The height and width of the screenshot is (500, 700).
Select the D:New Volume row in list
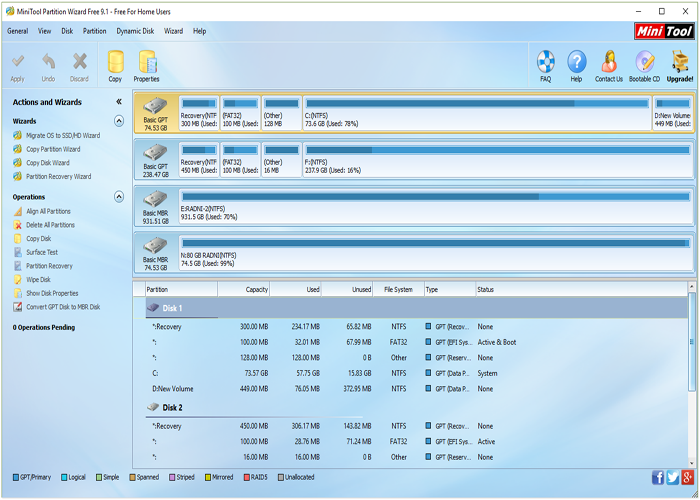click(416, 389)
